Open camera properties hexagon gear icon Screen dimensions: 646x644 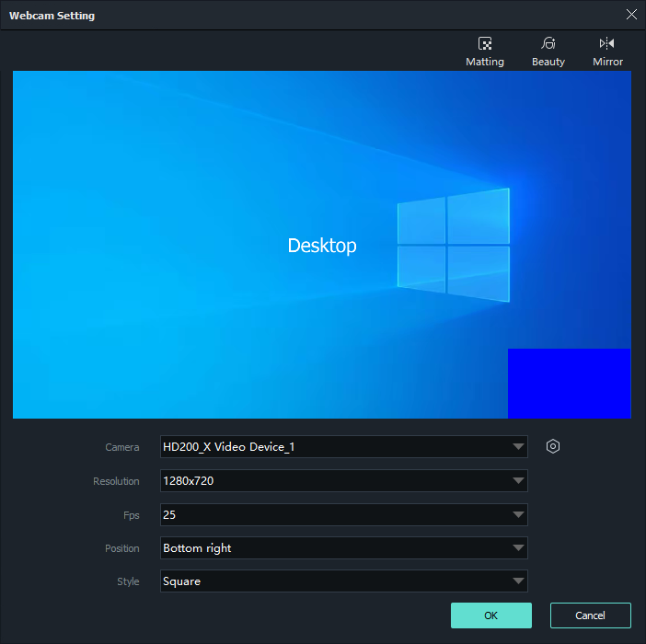[552, 446]
